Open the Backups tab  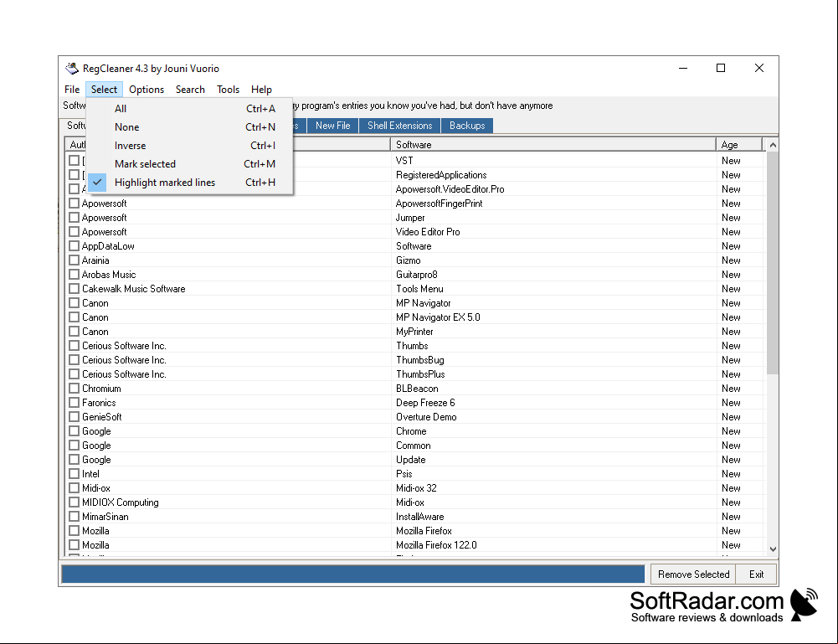(467, 126)
